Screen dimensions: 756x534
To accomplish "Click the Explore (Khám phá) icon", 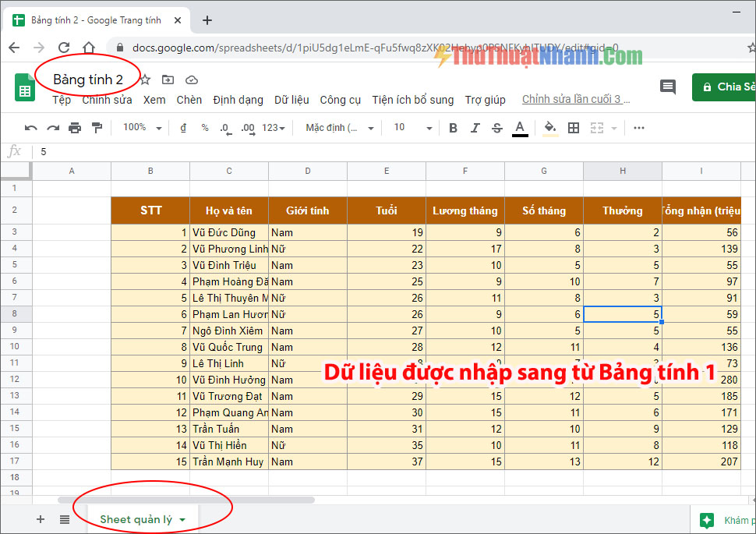I will 707,521.
